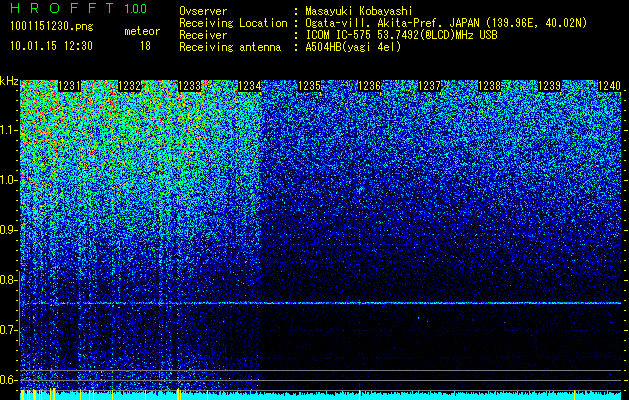Click the 1233 time marker
Viewport: 629px width, 400px height.
[190, 86]
